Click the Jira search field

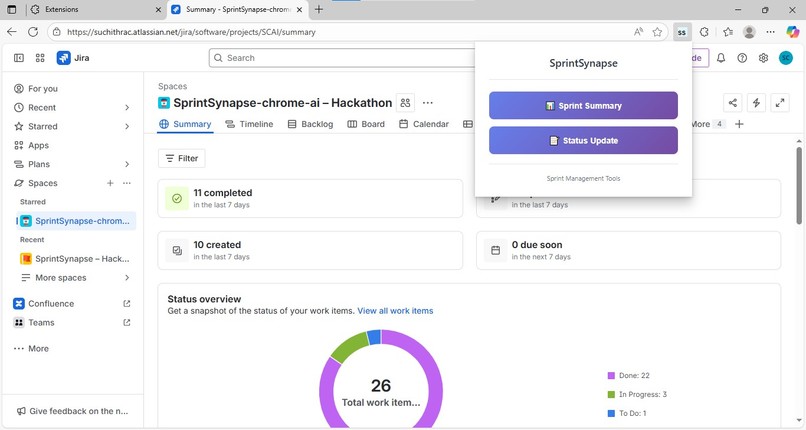[342, 58]
